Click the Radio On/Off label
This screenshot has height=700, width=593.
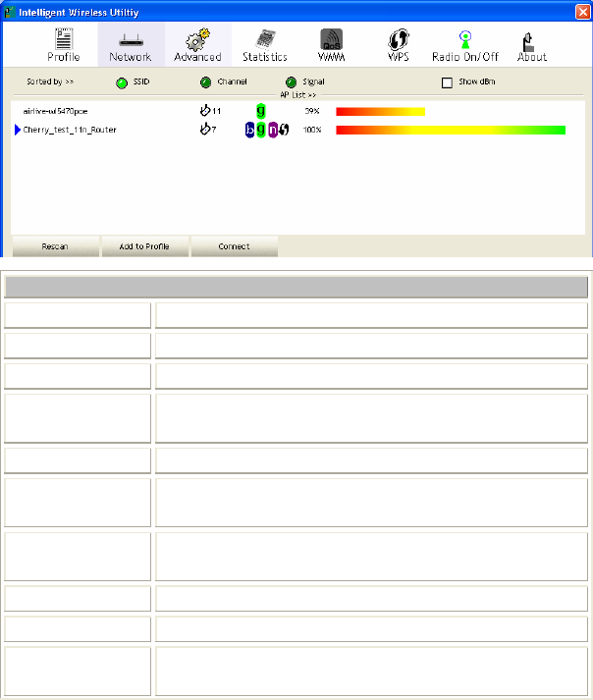tap(465, 57)
